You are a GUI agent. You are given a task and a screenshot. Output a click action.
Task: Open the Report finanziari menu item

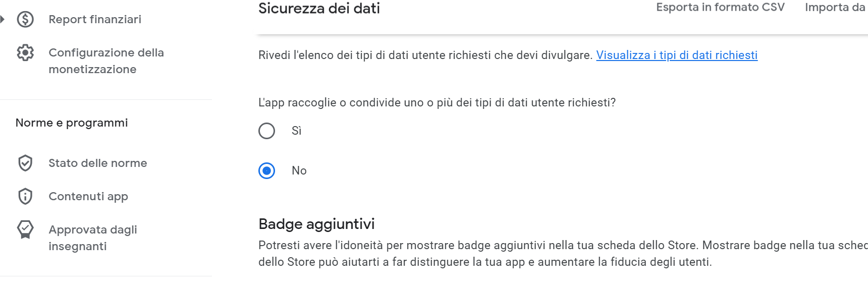pyautogui.click(x=95, y=19)
